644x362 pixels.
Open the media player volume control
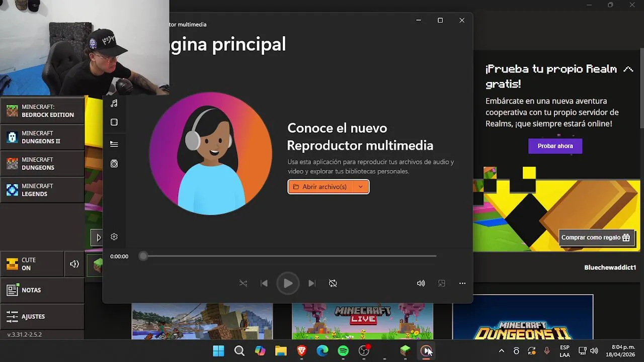click(421, 284)
